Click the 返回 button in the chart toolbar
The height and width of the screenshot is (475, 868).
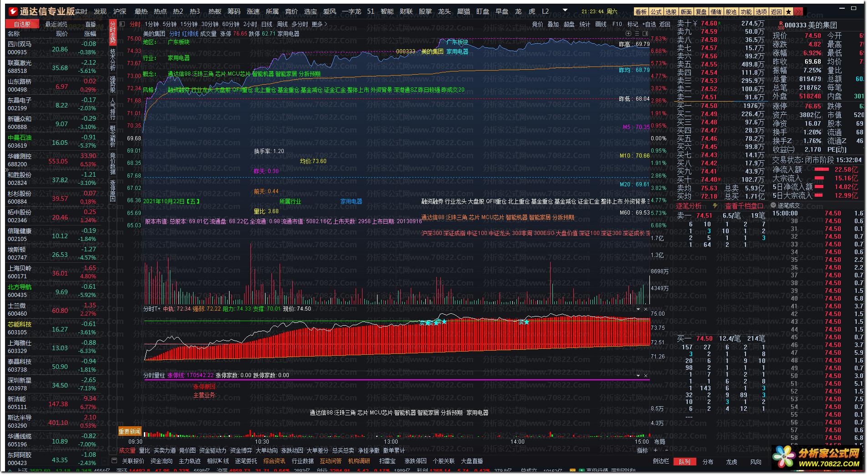coord(665,24)
